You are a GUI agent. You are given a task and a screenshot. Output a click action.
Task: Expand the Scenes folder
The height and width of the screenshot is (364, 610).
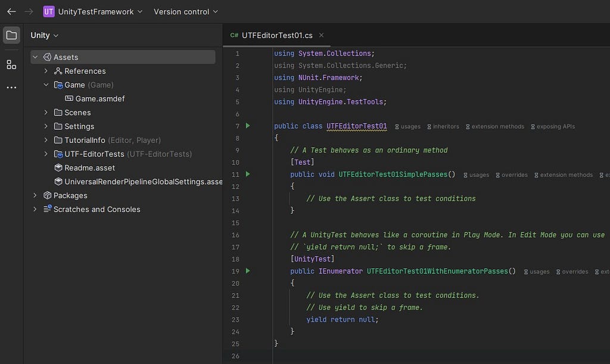click(x=46, y=113)
